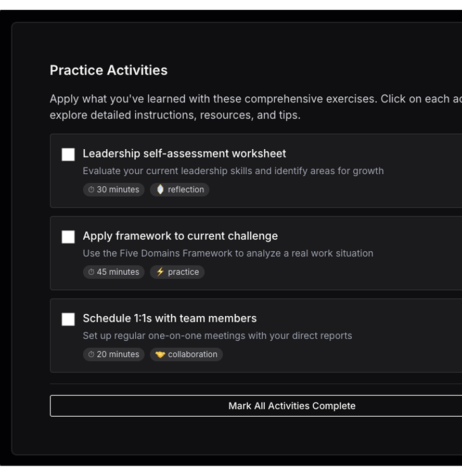Click the clock icon beside 30 minutes
Viewport: 462px width, 476px height.
pos(91,190)
